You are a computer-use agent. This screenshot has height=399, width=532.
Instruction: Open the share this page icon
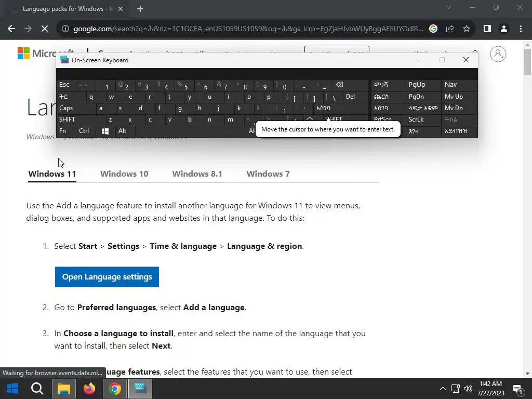(x=450, y=29)
